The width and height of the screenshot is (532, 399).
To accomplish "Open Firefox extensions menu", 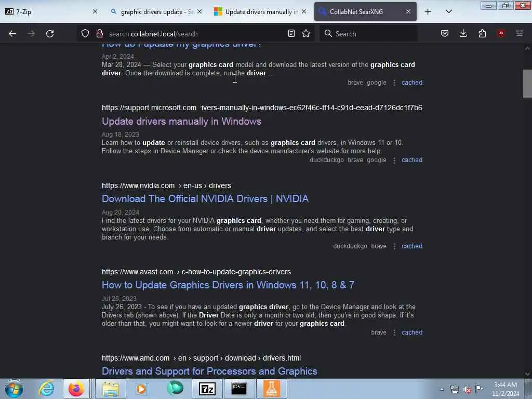I will click(482, 34).
